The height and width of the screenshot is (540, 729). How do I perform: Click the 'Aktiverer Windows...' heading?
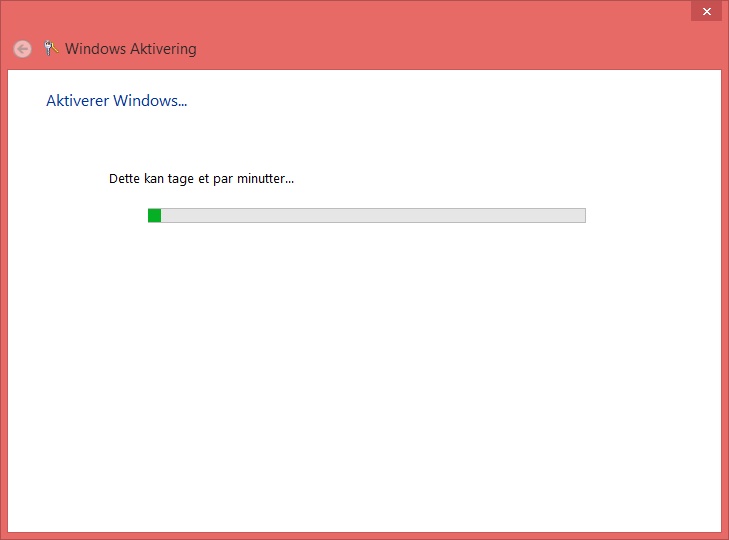[x=117, y=101]
